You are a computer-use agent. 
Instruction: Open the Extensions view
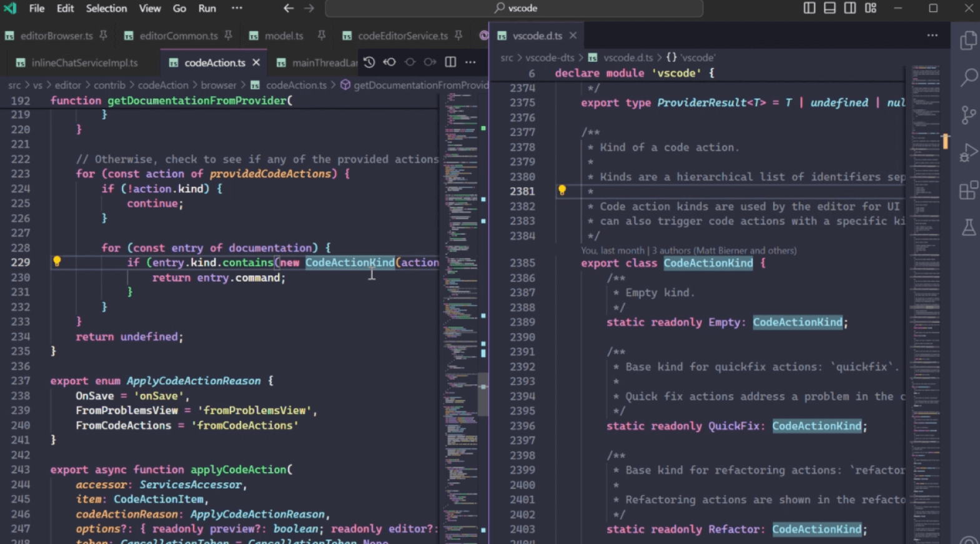click(968, 190)
